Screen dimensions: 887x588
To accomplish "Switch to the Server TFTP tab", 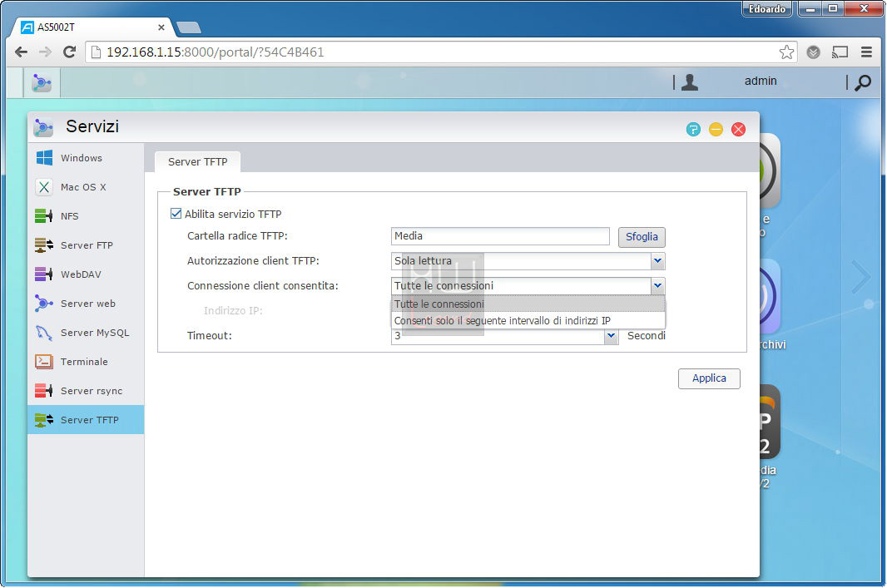I will 197,161.
